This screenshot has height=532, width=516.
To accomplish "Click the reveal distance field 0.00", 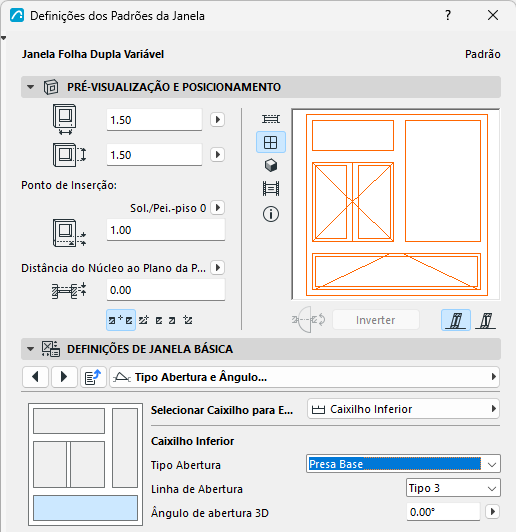I will pos(166,290).
